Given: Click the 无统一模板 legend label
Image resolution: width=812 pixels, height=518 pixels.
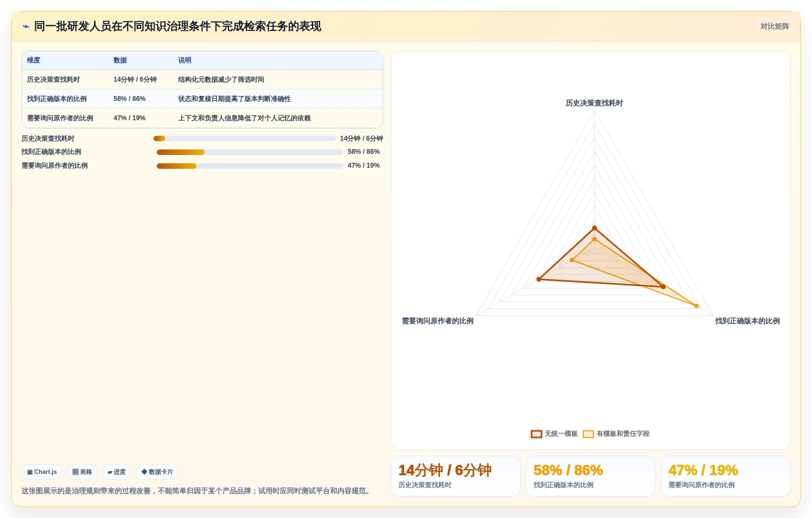Looking at the screenshot, I should [561, 434].
